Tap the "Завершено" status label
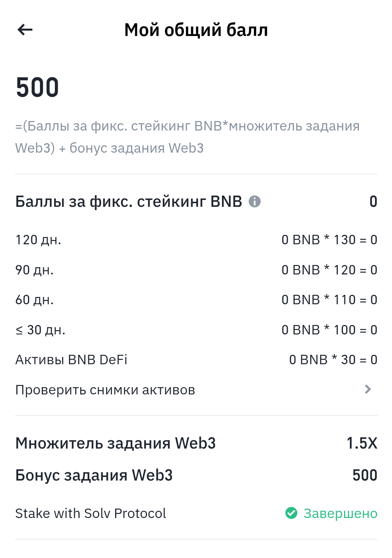This screenshot has height=558, width=392. point(340,513)
